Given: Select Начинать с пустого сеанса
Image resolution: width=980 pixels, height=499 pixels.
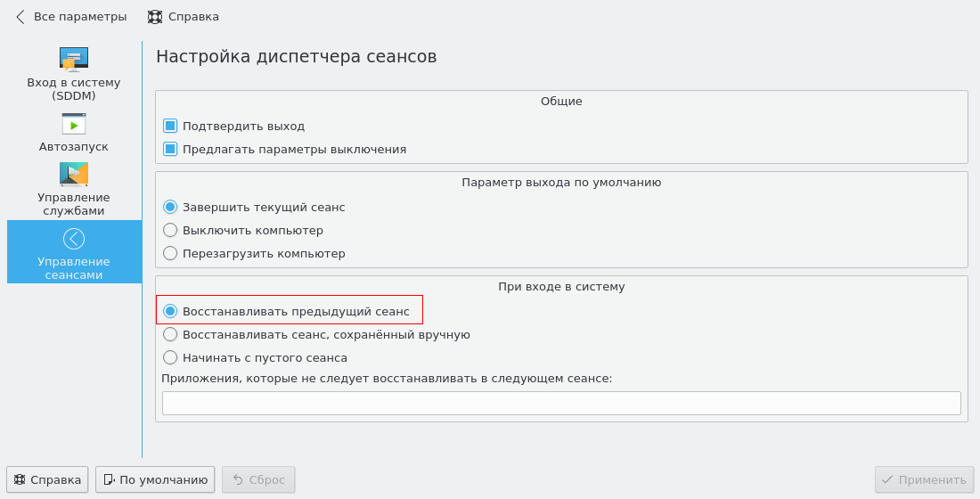Looking at the screenshot, I should [x=255, y=357].
